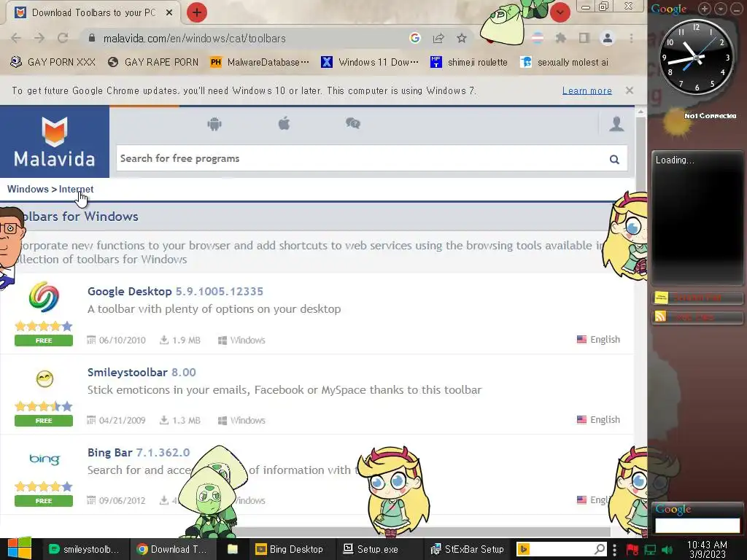Click the sidebar add gadget plus button

pos(705,9)
